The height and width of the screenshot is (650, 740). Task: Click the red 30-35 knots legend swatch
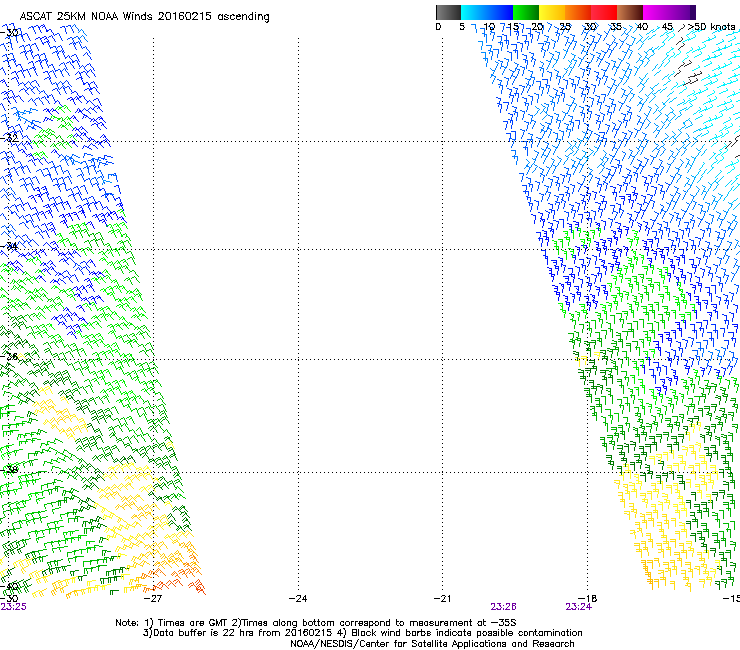pyautogui.click(x=604, y=12)
